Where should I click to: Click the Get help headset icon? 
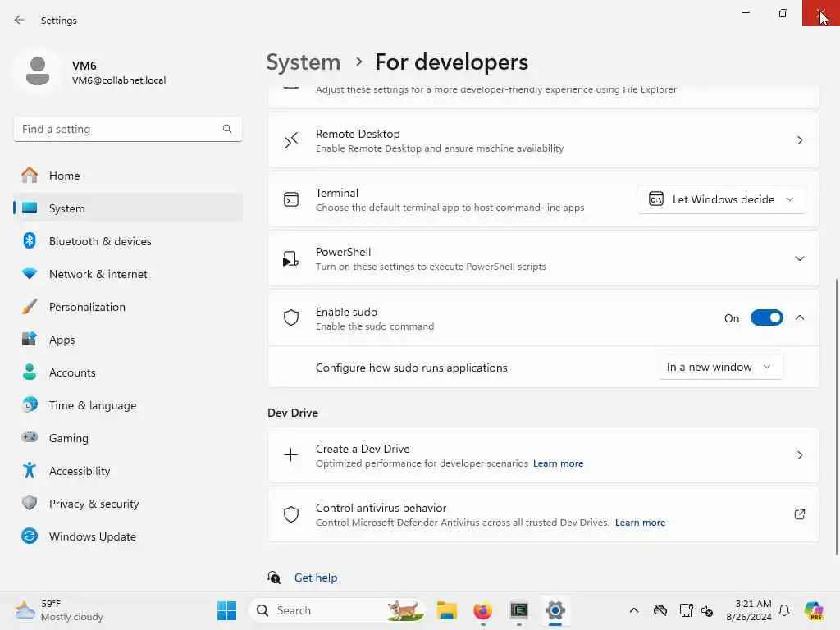(x=274, y=577)
